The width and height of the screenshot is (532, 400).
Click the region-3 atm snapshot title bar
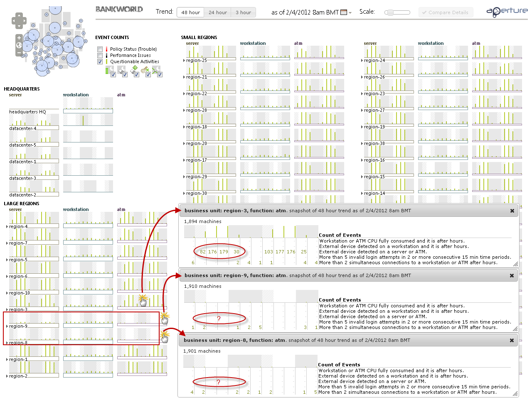pyautogui.click(x=349, y=211)
